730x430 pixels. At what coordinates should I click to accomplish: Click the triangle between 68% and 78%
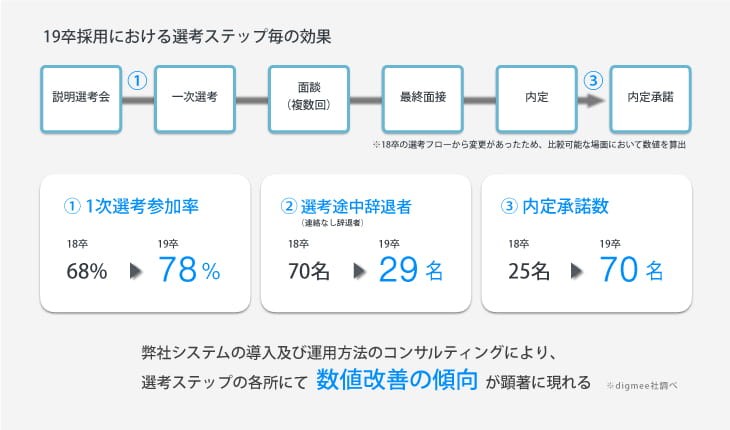click(x=135, y=271)
